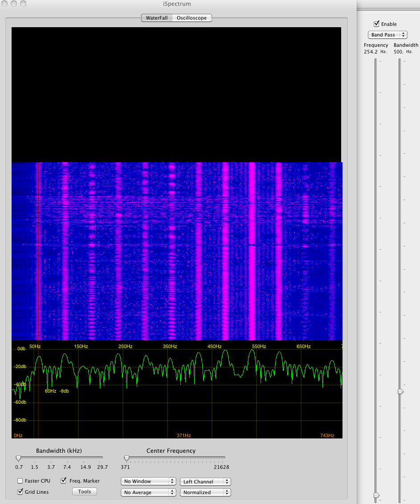Click the -60db level label
This screenshot has width=420, height=504.
click(20, 402)
